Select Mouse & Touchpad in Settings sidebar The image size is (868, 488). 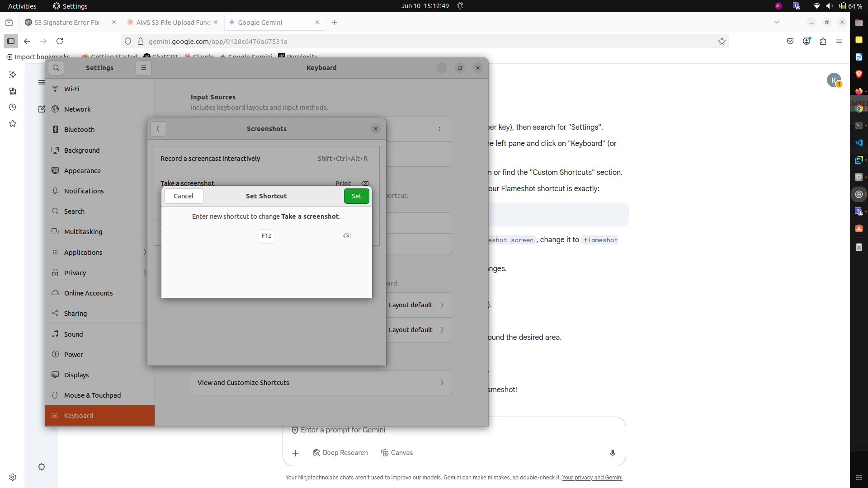pos(93,395)
